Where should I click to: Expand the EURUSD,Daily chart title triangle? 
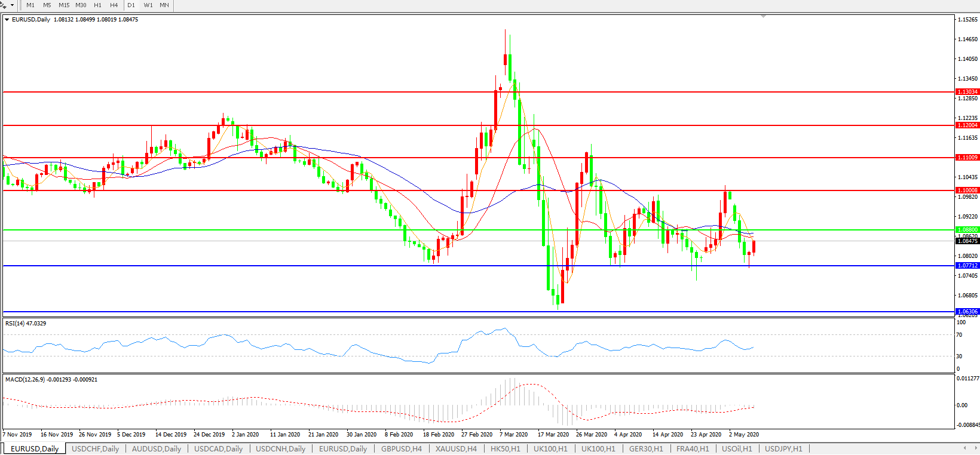click(x=7, y=20)
